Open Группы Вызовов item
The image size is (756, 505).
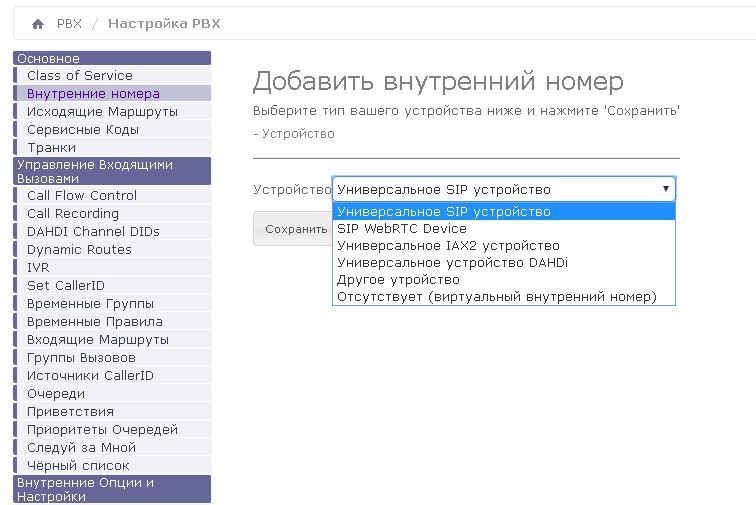pyautogui.click(x=112, y=357)
